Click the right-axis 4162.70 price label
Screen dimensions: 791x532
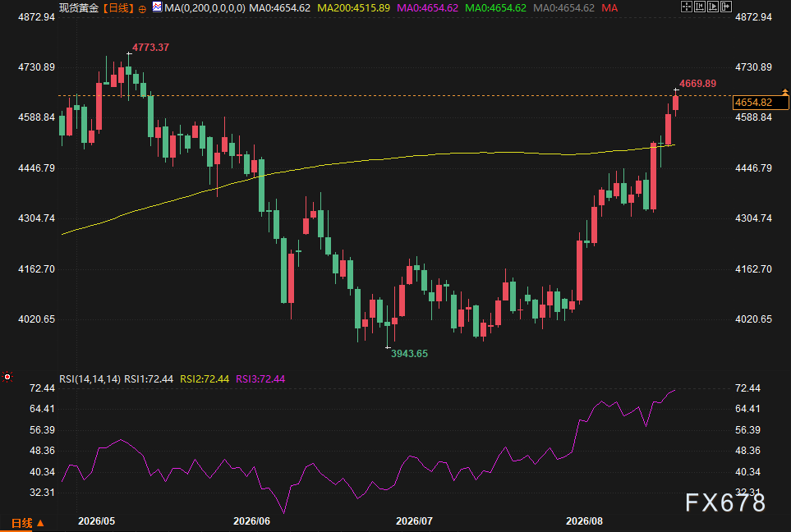pos(753,268)
